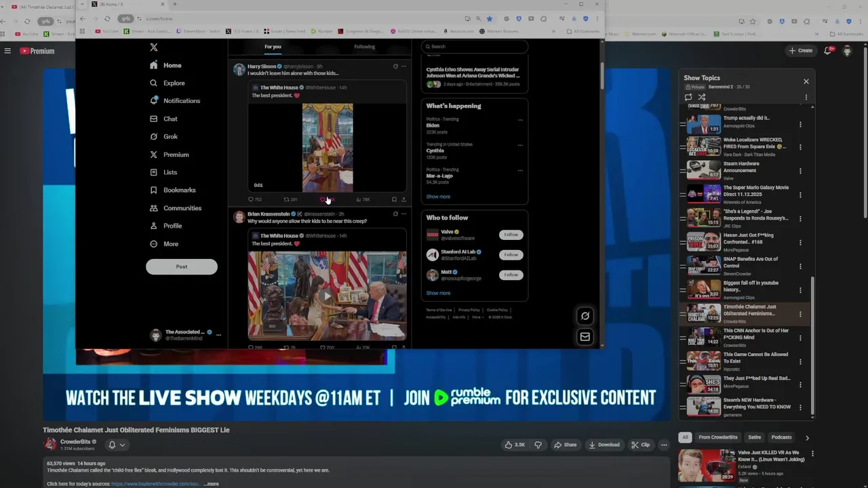Share the YouTube video

pos(565,445)
